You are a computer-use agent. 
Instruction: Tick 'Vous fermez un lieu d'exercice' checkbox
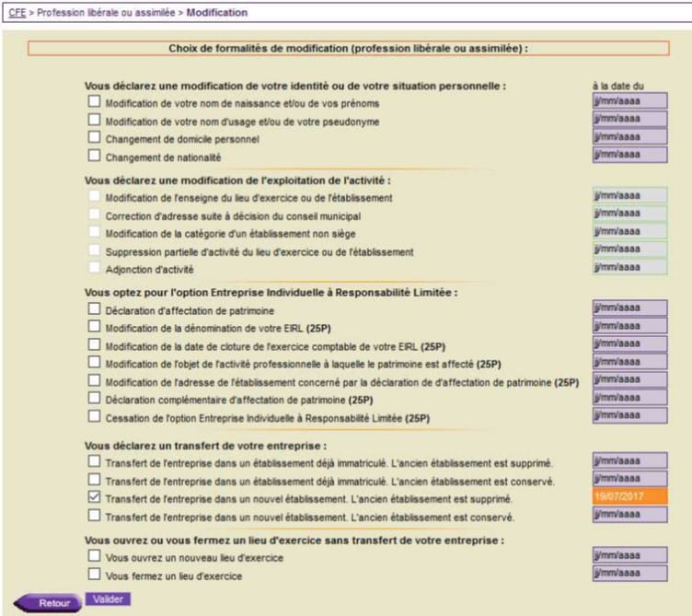[x=94, y=574]
